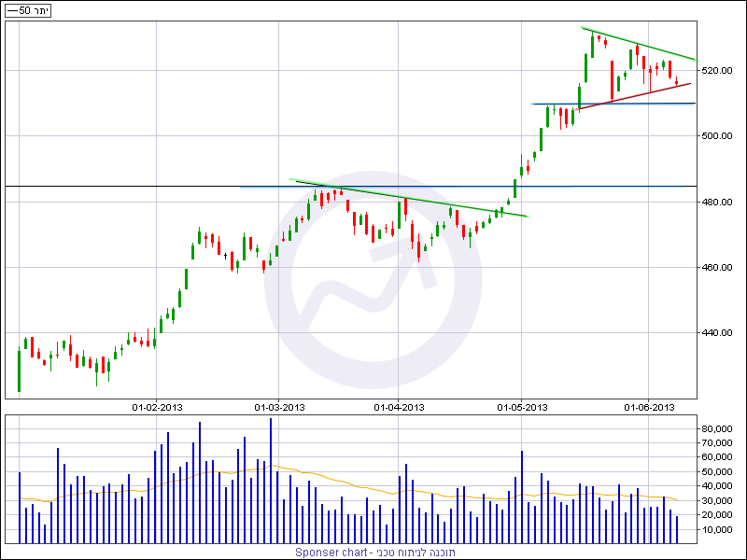Pick the 01-05-2013 date axis label

click(522, 407)
